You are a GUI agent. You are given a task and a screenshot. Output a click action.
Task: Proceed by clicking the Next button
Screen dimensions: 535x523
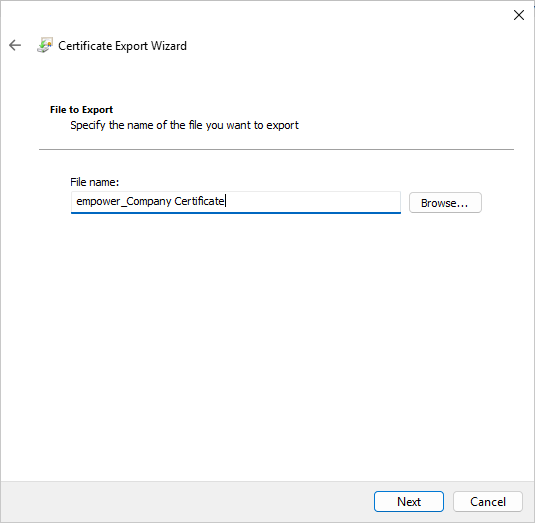point(409,502)
